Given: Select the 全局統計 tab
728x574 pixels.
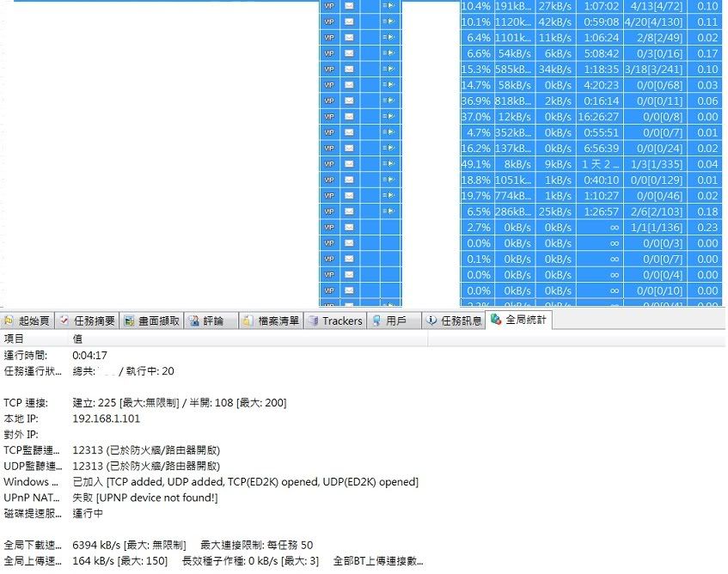Looking at the screenshot, I should click(x=521, y=321).
